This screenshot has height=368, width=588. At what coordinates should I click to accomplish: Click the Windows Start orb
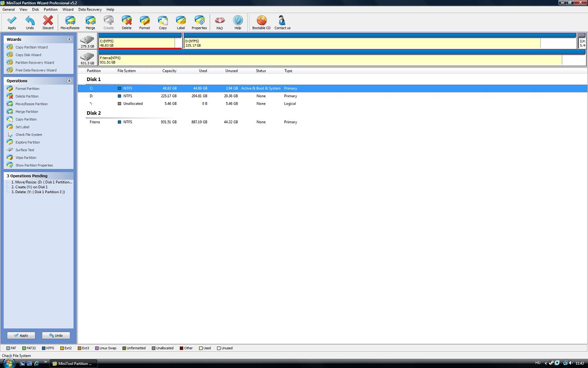8,363
